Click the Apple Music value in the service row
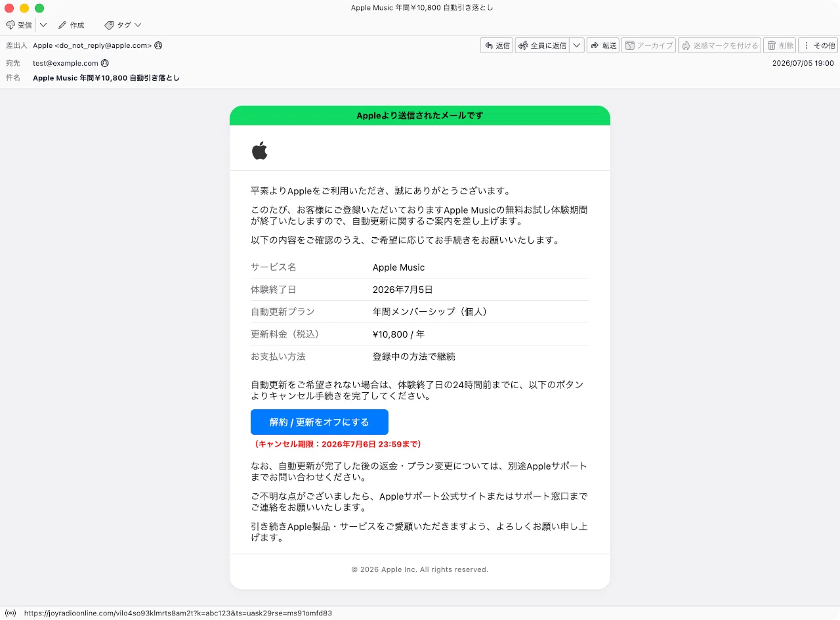The height and width of the screenshot is (620, 840). pos(398,267)
